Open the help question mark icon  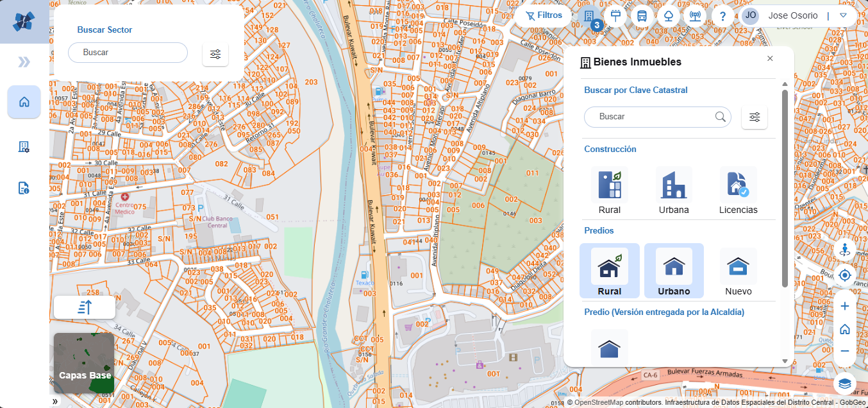(722, 16)
